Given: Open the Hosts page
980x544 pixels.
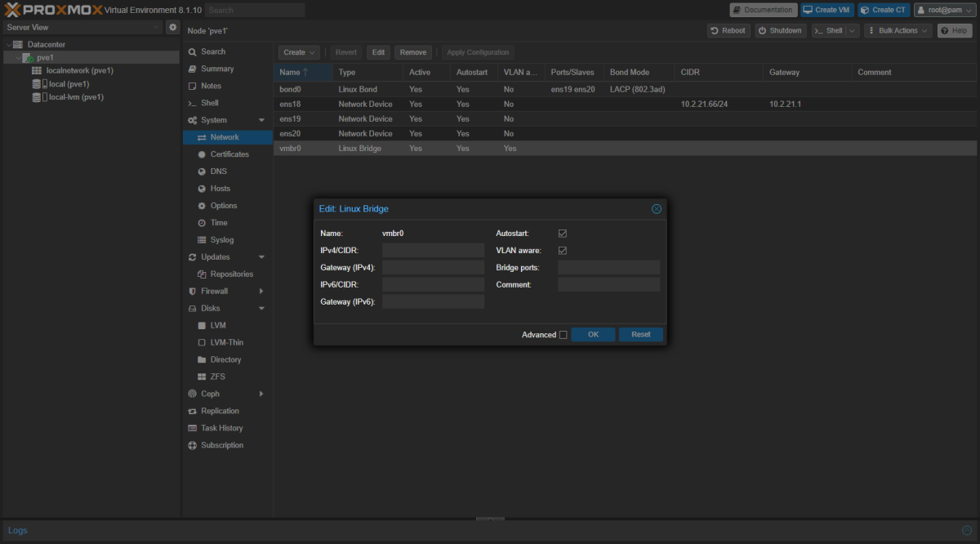Looking at the screenshot, I should pyautogui.click(x=220, y=189).
